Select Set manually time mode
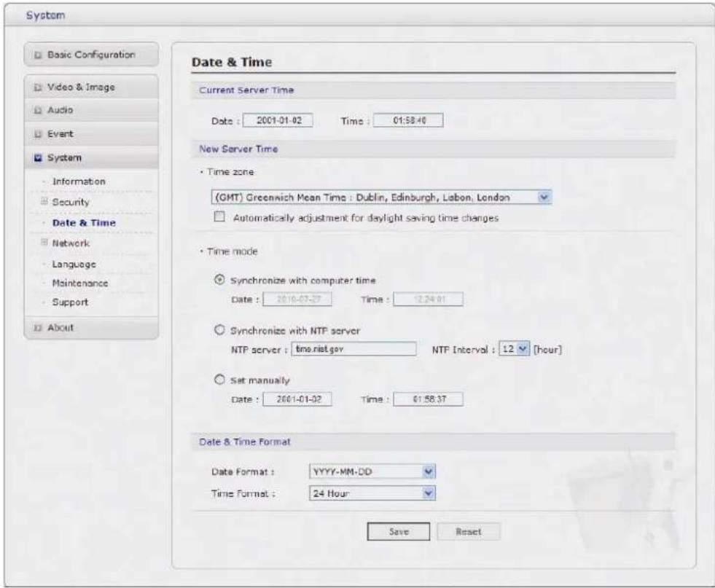This screenshot has width=715, height=588. 219,380
